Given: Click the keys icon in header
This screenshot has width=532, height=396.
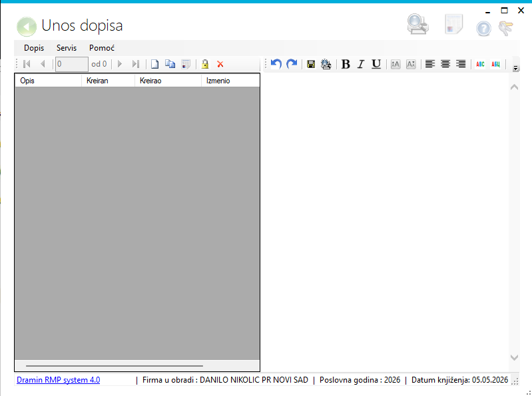Looking at the screenshot, I should click(505, 28).
